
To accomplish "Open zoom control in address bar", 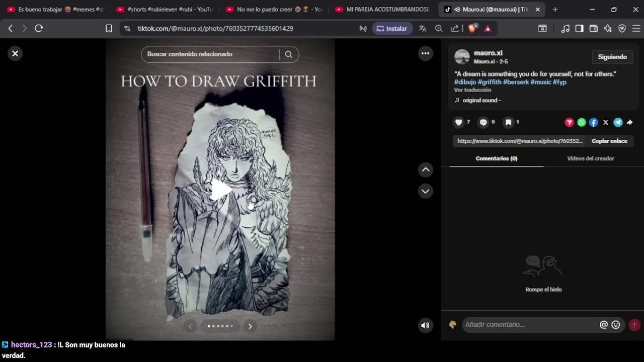I will click(439, 29).
